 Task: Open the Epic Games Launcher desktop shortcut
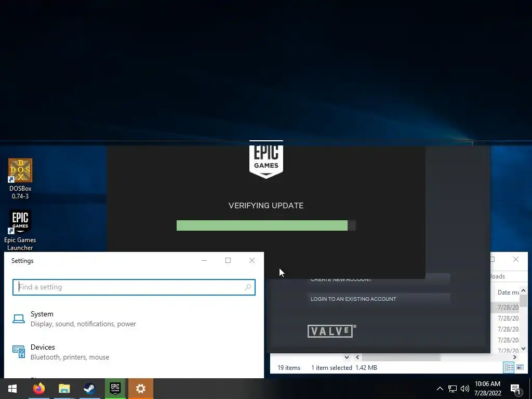[20, 230]
